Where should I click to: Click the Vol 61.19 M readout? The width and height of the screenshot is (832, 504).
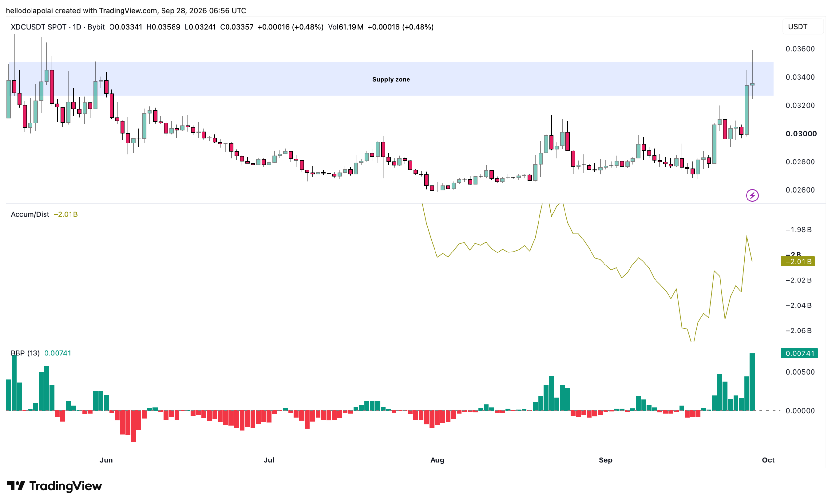coord(346,27)
